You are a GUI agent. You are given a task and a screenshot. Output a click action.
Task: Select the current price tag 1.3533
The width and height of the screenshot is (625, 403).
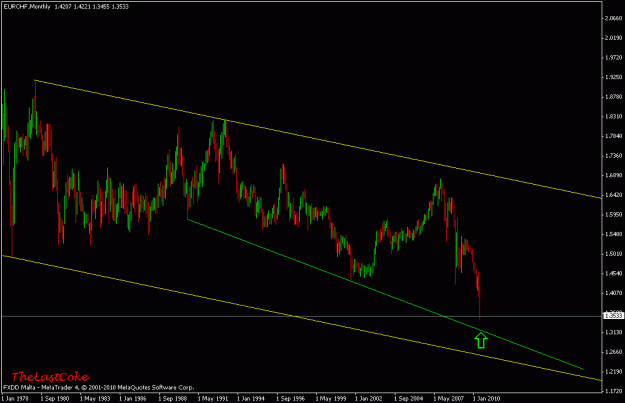coord(613,316)
